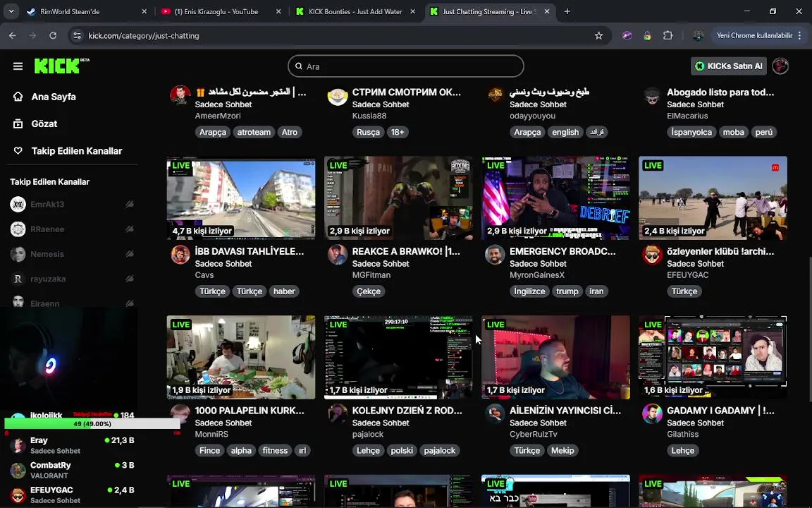Click the MyronGainesX channel avatar
Viewport: 812px width, 508px height.
[x=495, y=255]
